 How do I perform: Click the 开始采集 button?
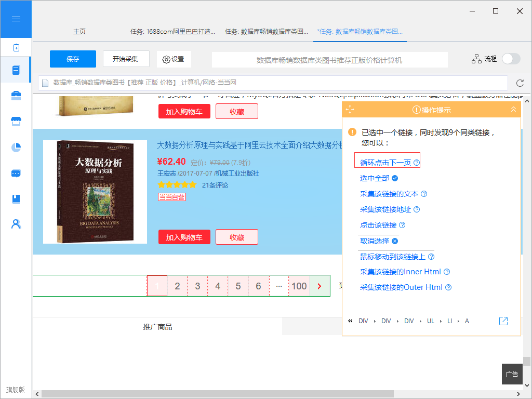click(125, 59)
